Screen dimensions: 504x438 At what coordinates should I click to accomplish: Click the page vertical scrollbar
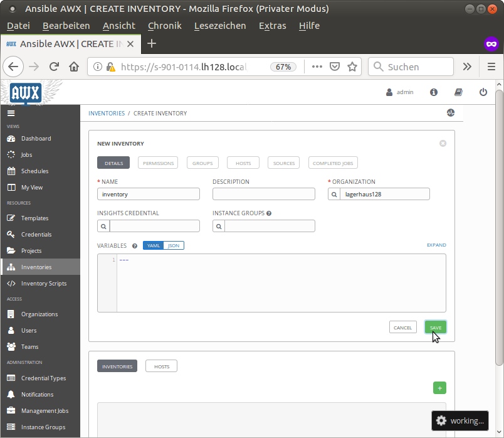[499, 228]
